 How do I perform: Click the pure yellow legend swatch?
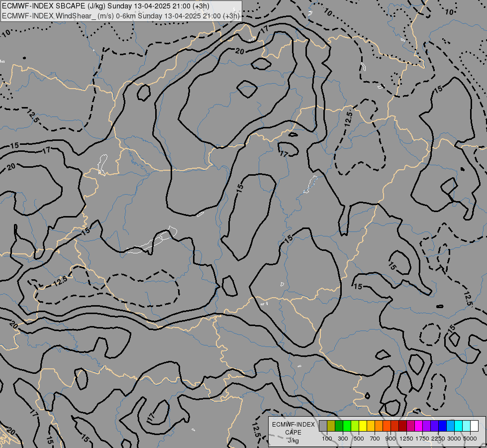coord(363,426)
